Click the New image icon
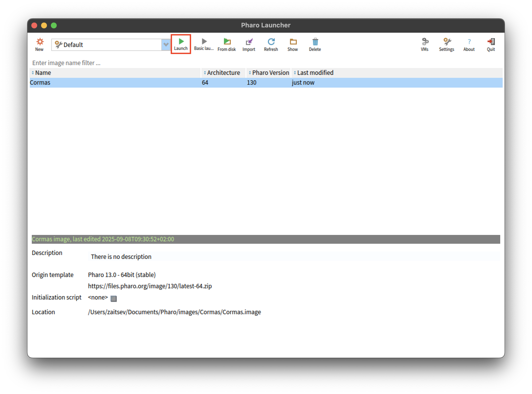 click(39, 44)
